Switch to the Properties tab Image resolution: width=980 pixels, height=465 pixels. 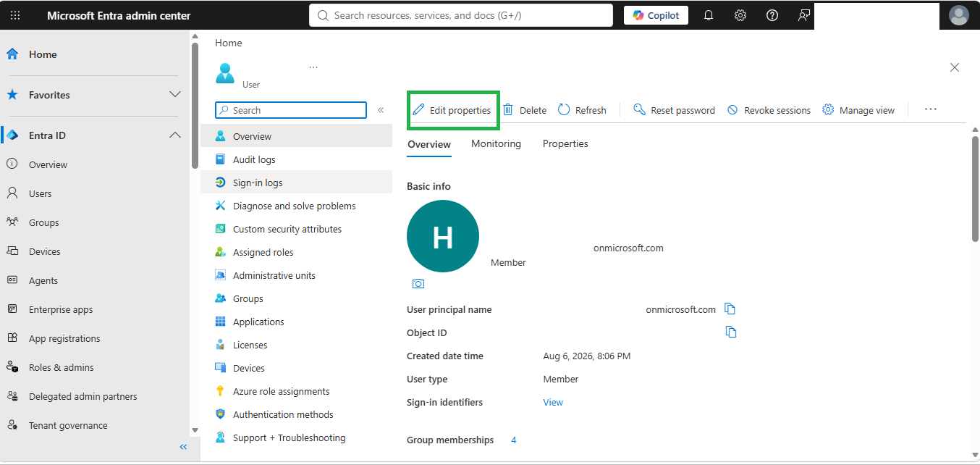[x=565, y=143]
